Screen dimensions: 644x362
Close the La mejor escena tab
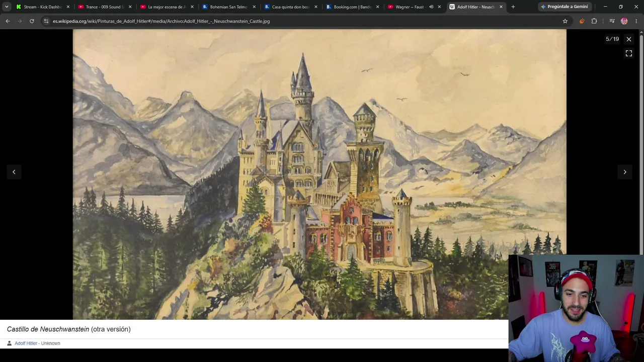coord(192,7)
